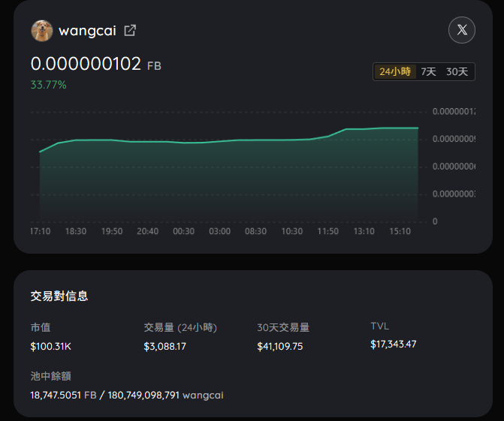Image resolution: width=504 pixels, height=421 pixels.
Task: Click the 08:30 time axis label
Action: [256, 231]
